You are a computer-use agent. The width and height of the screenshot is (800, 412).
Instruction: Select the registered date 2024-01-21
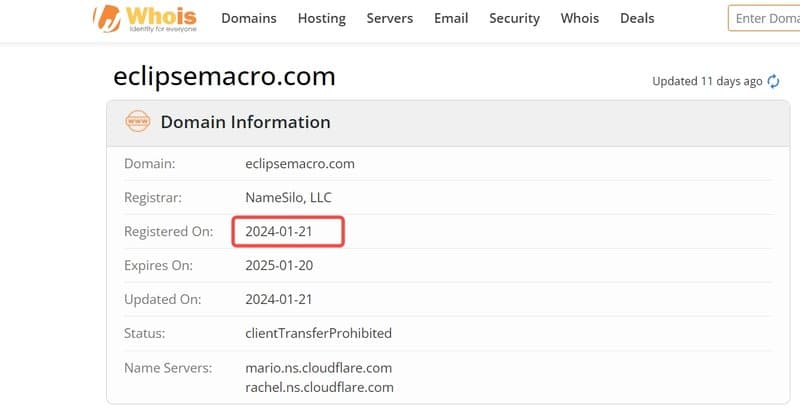pos(279,231)
